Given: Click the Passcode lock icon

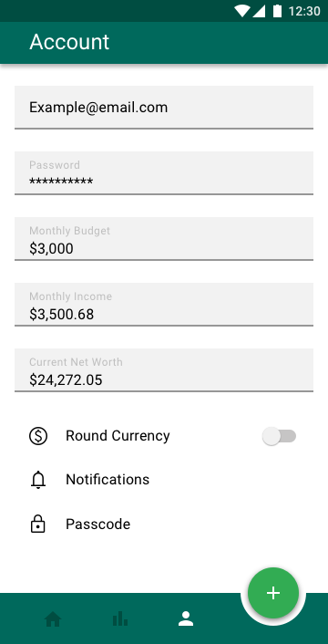Looking at the screenshot, I should pos(38,525).
